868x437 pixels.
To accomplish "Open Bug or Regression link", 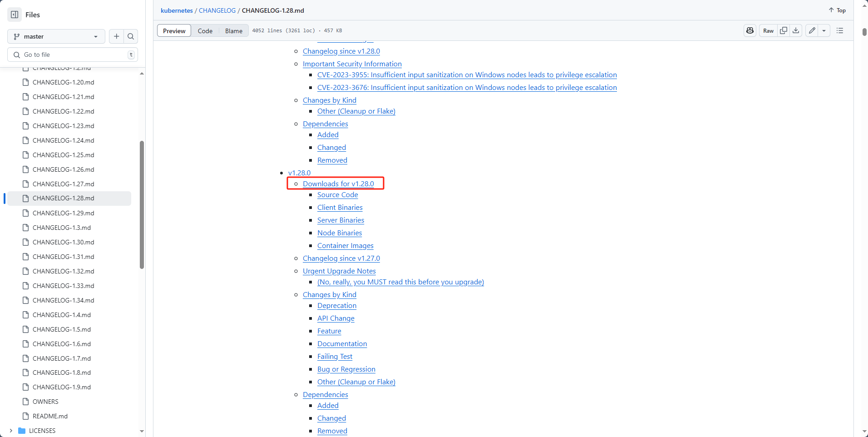I will pos(346,369).
